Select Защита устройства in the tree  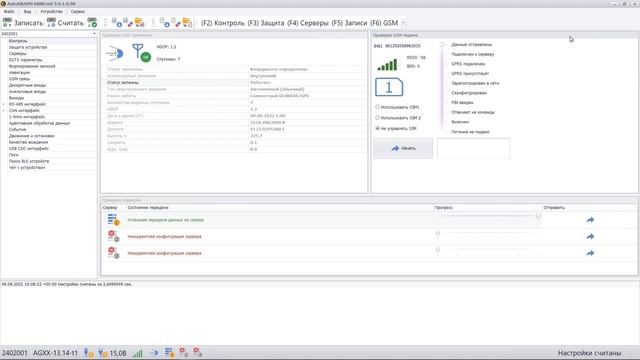[x=28, y=47]
